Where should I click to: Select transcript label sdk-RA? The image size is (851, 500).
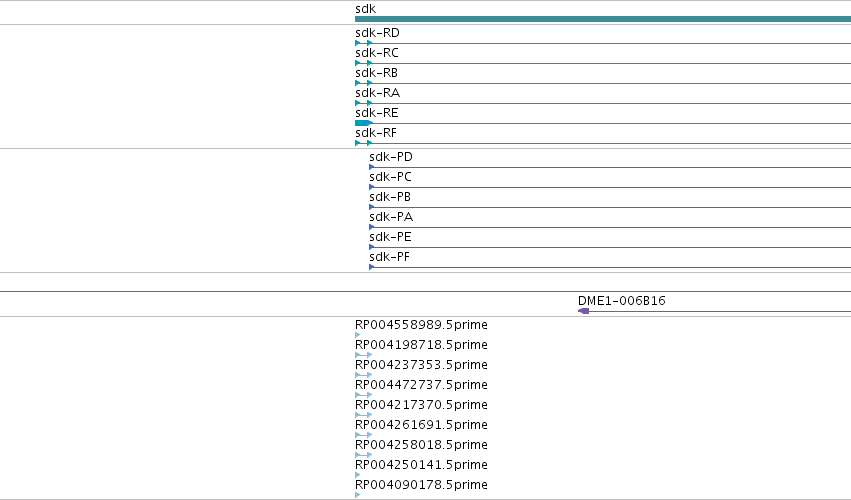[377, 93]
